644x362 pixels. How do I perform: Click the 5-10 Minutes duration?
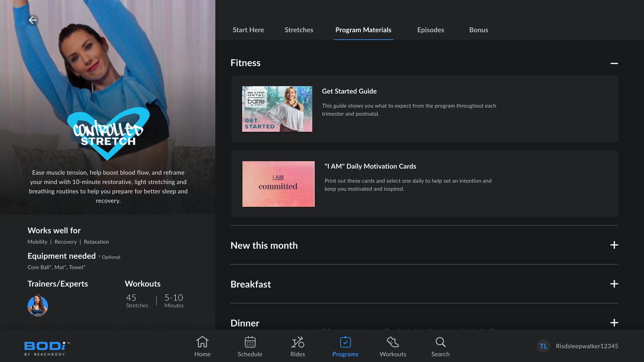[x=174, y=301]
